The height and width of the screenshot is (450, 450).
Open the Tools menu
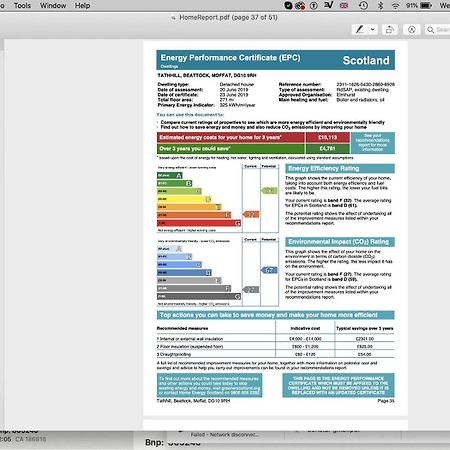click(22, 5)
